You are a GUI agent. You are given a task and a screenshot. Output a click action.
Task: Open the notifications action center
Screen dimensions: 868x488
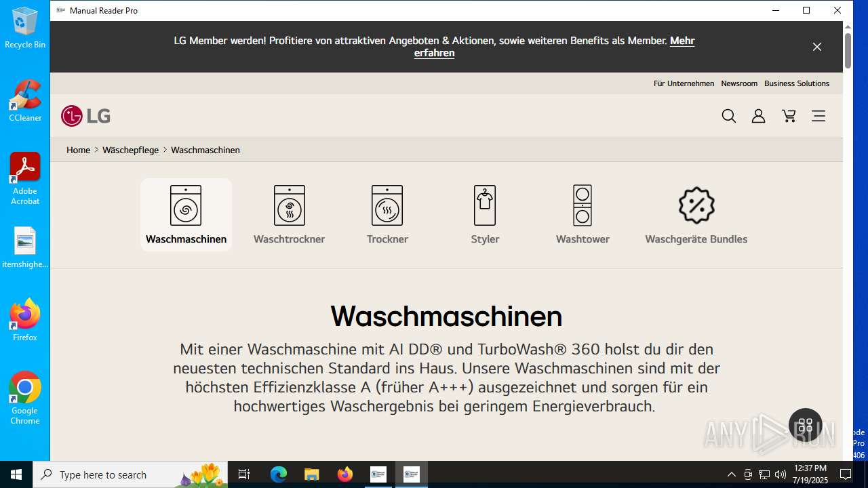point(846,474)
